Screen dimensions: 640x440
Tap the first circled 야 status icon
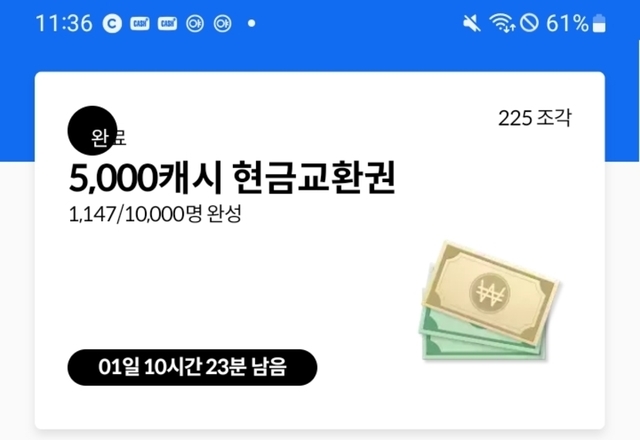click(195, 24)
